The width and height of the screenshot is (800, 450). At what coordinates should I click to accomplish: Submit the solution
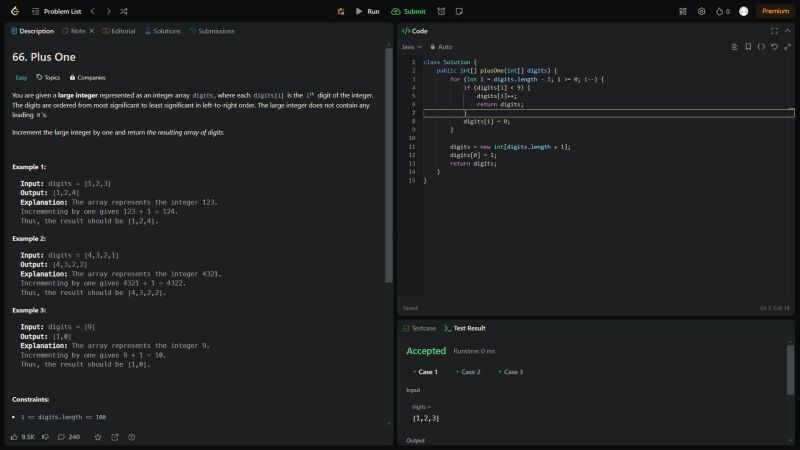408,11
